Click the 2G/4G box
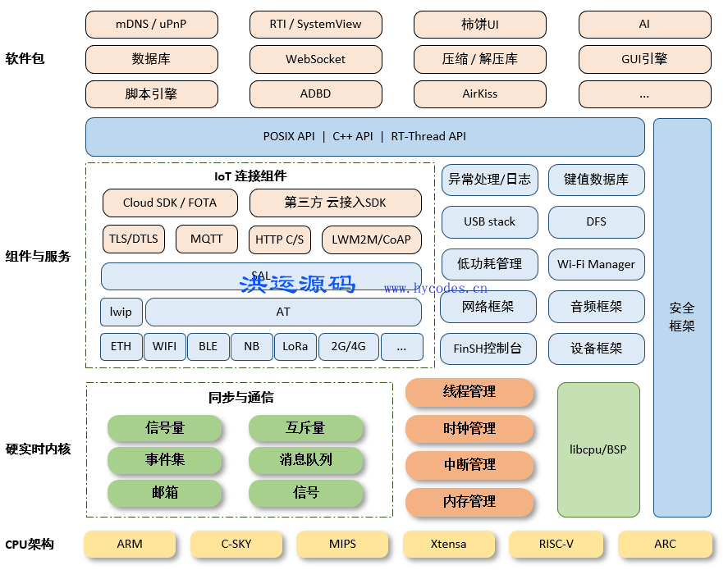 348,347
